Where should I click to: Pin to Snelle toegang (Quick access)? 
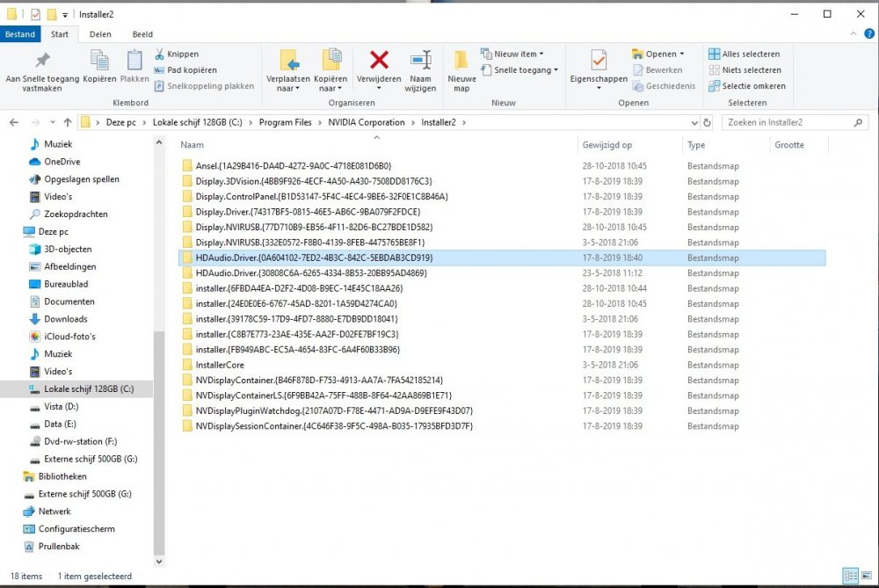pyautogui.click(x=42, y=71)
